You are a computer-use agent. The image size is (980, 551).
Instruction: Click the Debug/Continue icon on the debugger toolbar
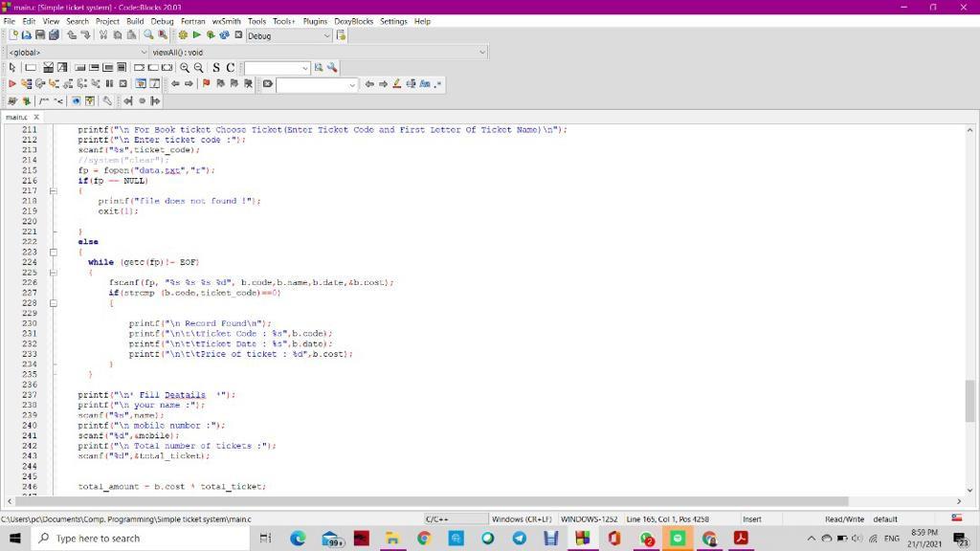tap(12, 84)
